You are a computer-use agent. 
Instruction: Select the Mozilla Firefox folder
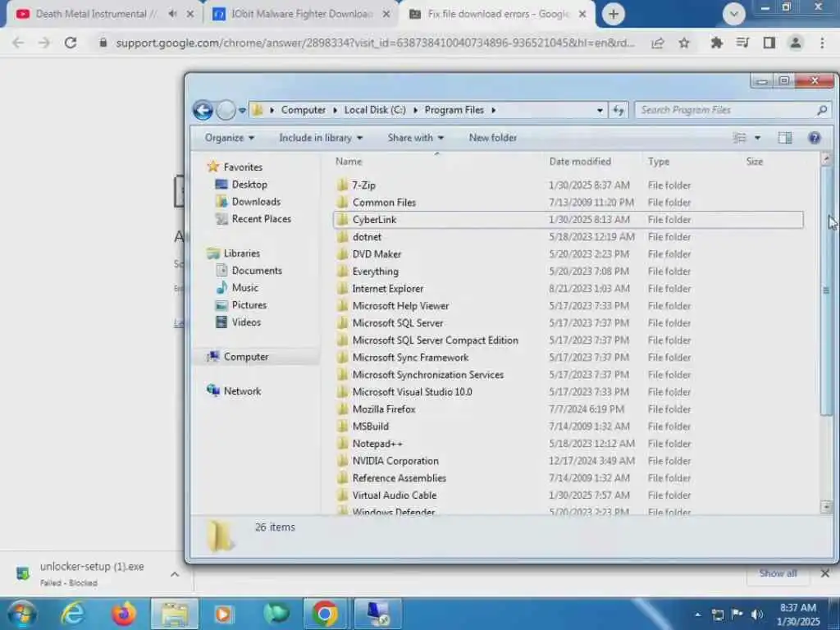(568, 409)
